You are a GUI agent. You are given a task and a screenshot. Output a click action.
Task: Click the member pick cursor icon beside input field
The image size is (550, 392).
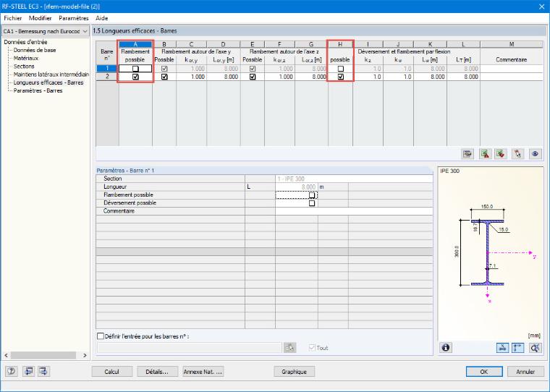[x=289, y=347]
